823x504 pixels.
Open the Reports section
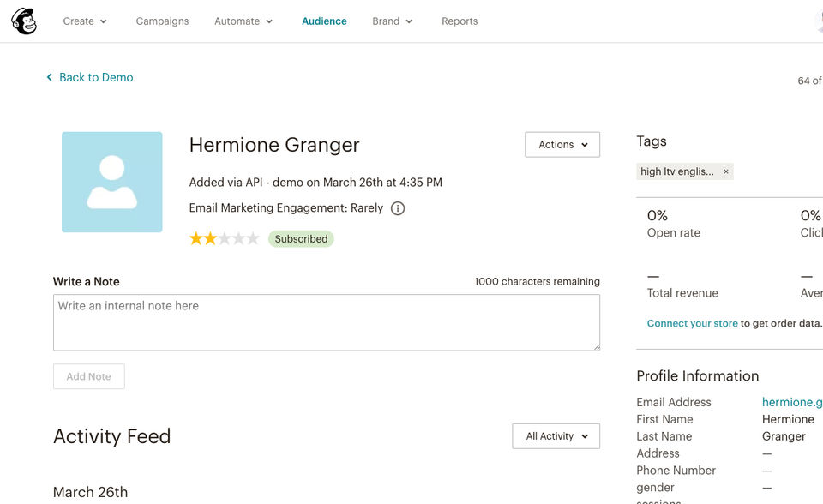point(460,21)
